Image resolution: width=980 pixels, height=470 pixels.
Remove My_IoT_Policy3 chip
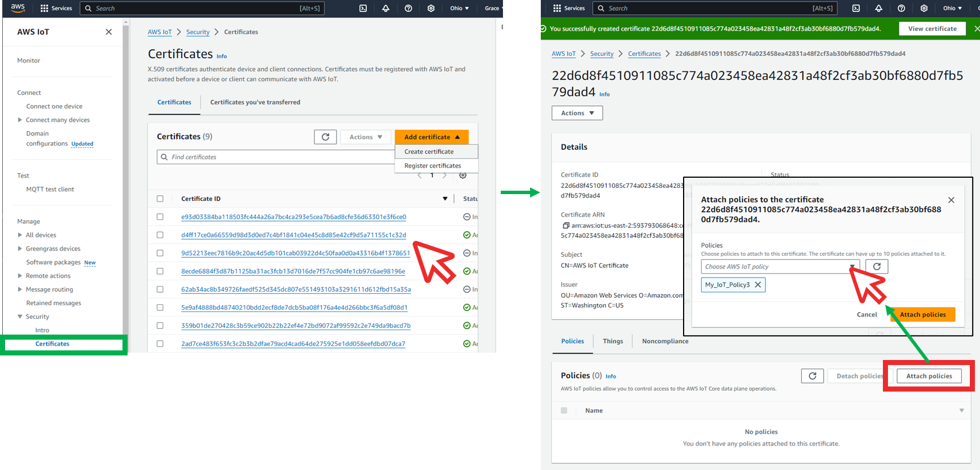click(x=758, y=285)
